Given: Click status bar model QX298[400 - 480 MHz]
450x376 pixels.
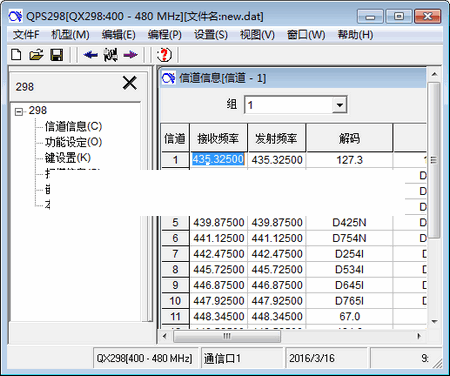Looking at the screenshot, I should (x=145, y=358).
